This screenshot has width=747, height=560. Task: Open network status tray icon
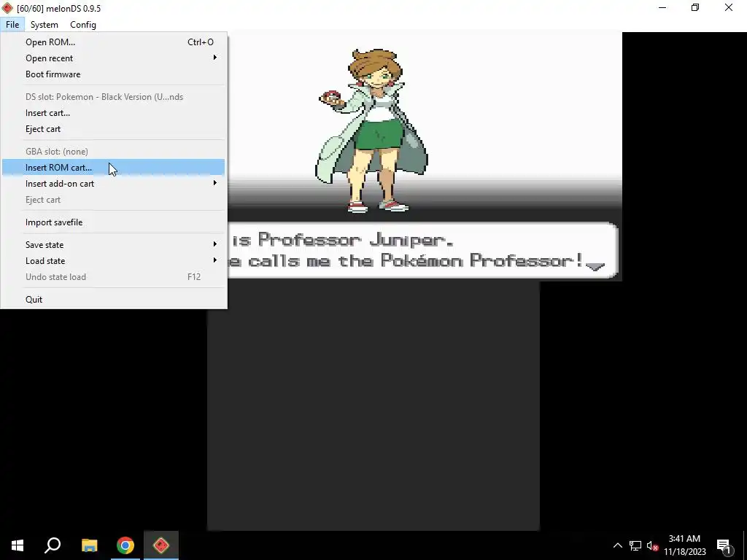click(x=635, y=545)
